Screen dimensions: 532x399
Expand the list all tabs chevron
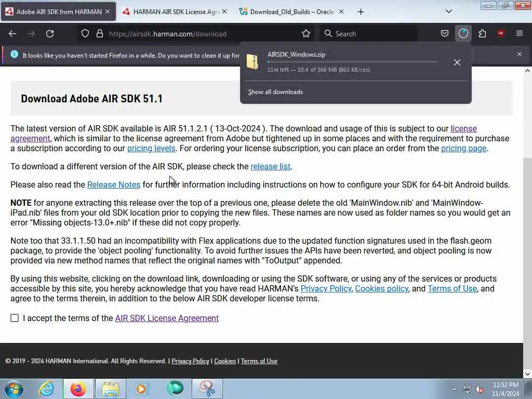point(448,11)
